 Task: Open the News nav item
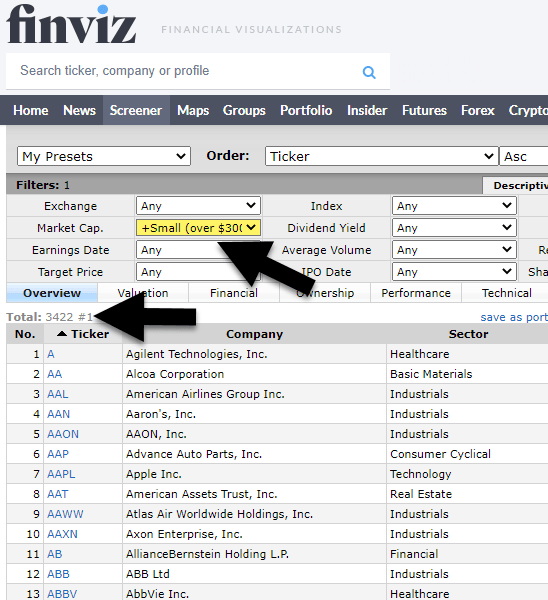pos(79,110)
